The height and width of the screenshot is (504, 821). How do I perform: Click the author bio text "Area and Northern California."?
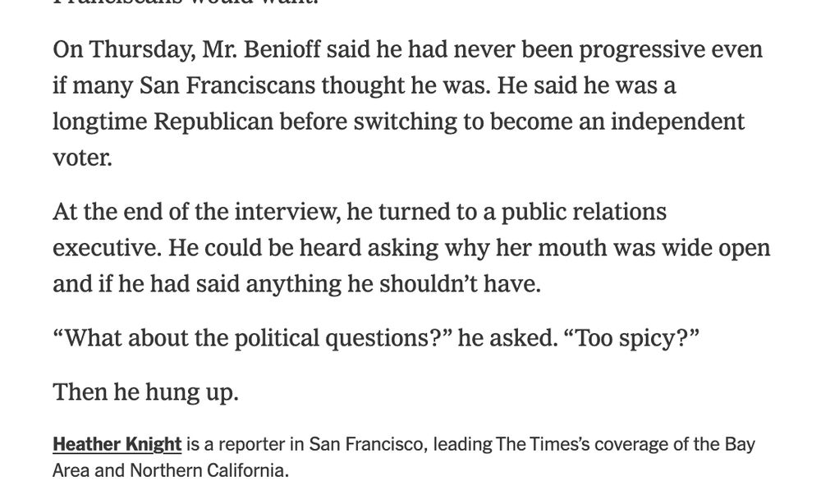171,470
